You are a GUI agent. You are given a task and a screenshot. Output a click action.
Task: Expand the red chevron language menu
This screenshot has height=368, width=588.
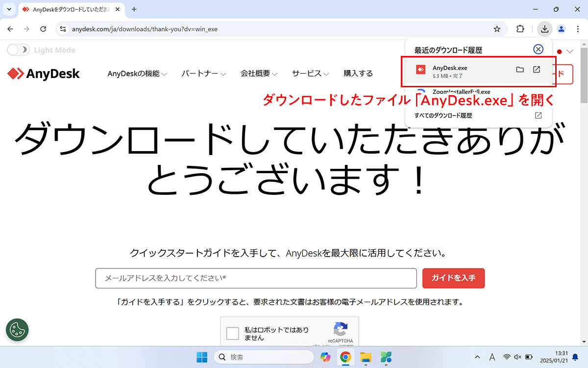coord(569,51)
